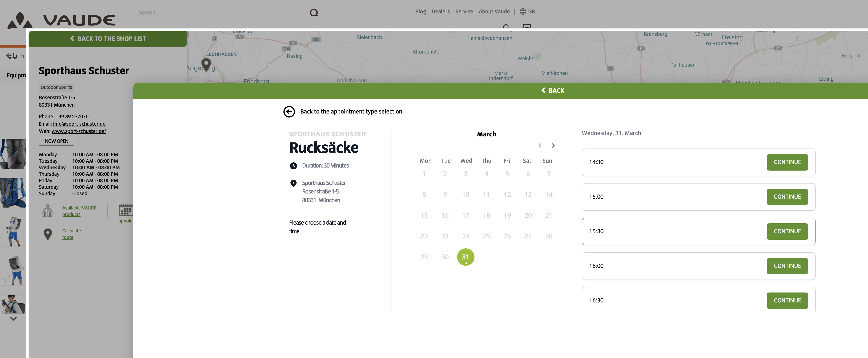Click Back to the shop list
The image size is (868, 358).
pos(108,39)
